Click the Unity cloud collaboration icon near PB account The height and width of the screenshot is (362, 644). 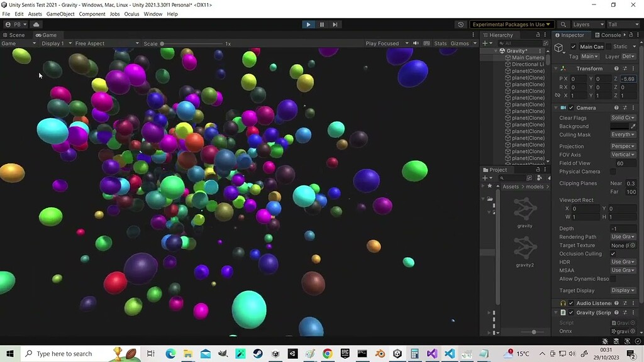pos(36,24)
